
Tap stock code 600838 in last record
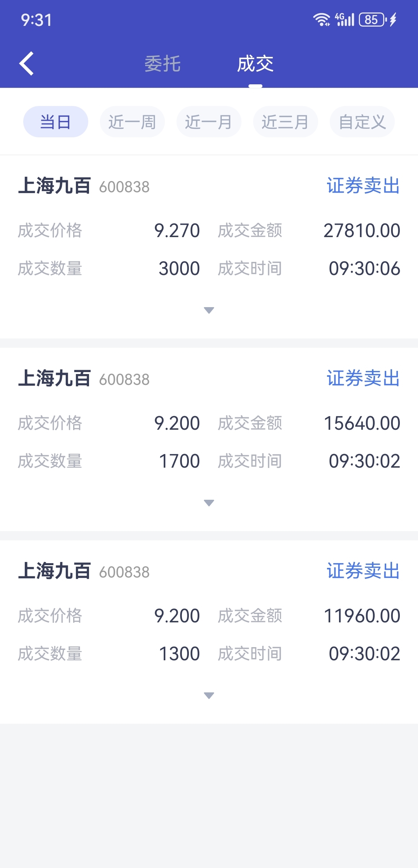click(x=124, y=572)
